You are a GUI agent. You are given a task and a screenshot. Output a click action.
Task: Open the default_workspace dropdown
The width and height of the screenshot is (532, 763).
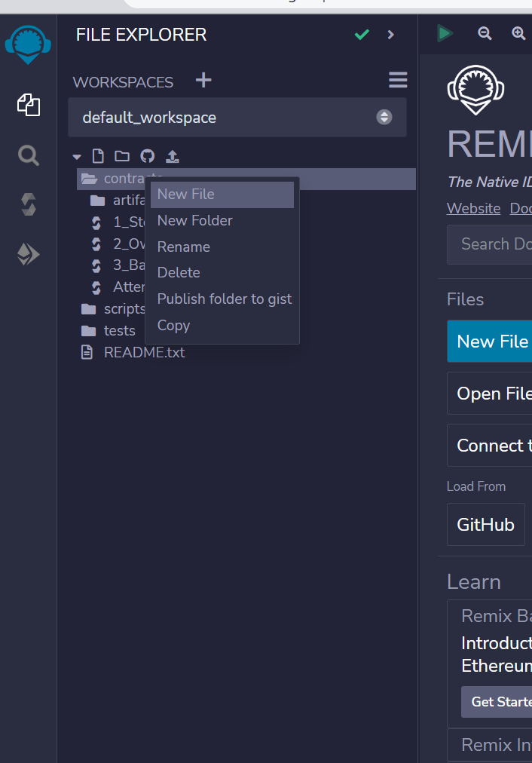pos(237,118)
